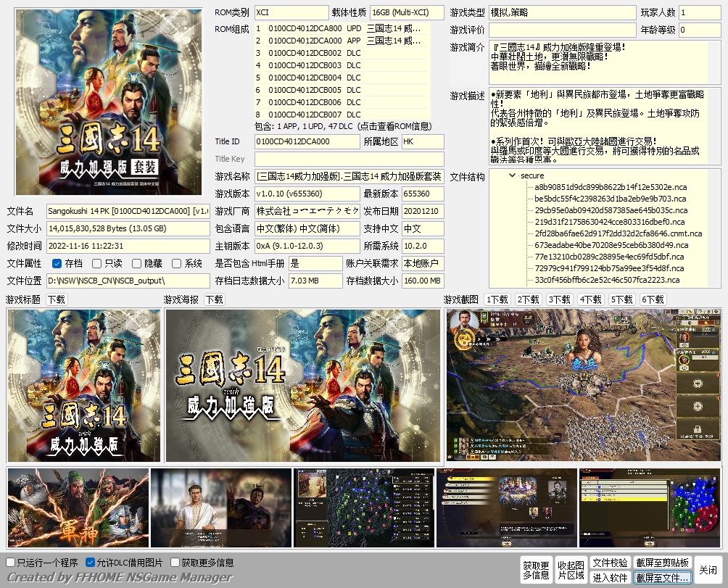Download screenshot with 2下载 button
The image size is (728, 588).
529,300
